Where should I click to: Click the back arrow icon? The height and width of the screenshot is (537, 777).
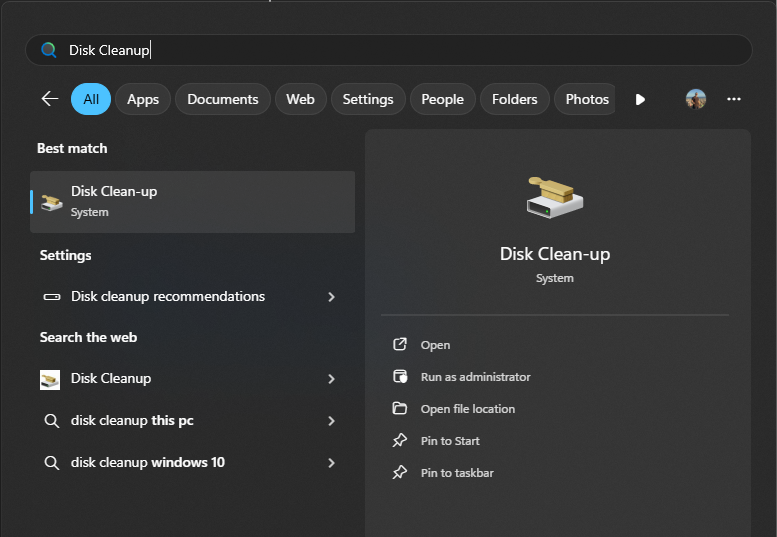pyautogui.click(x=49, y=99)
